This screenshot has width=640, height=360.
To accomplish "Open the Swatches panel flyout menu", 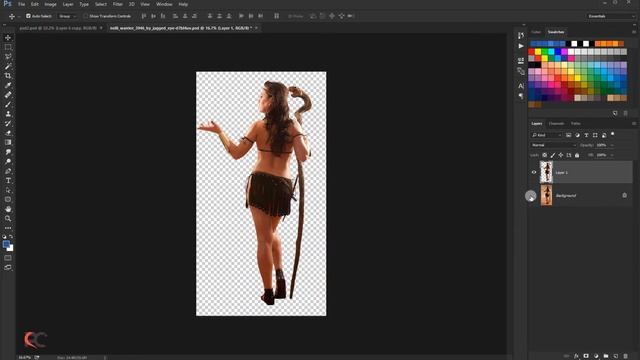I will [x=634, y=32].
